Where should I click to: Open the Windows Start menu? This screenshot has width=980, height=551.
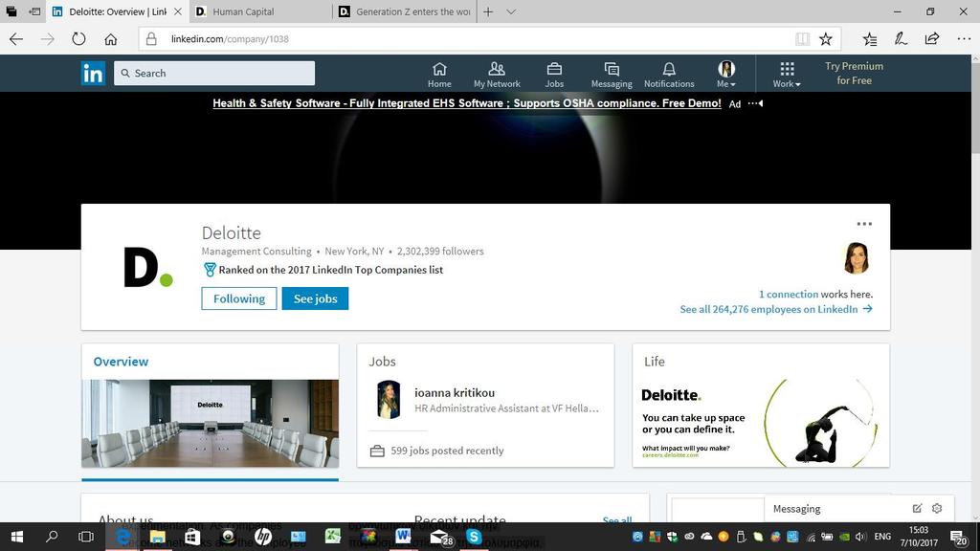[x=17, y=537]
